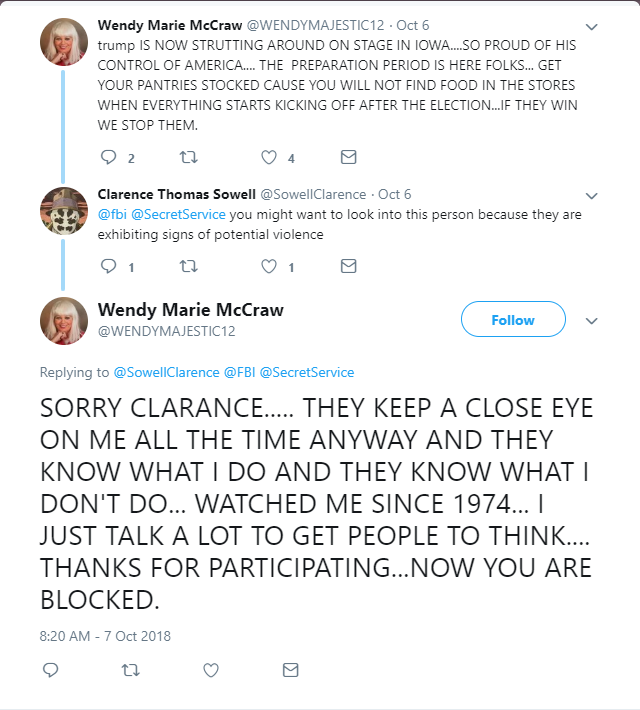Reply to Clarence Thomas Sowell's tweet

coord(108,266)
